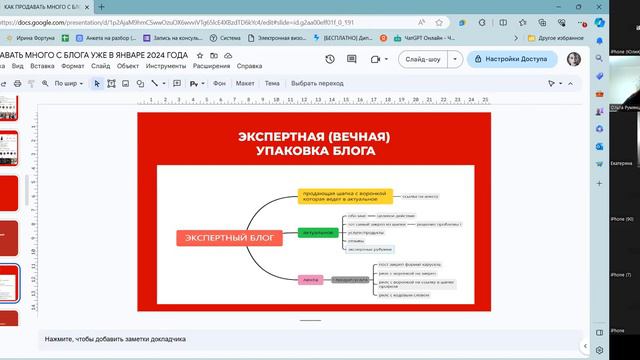Viewport: 640px width, 360px height.
Task: Start the Слайд-шоу presentation
Action: 423,59
